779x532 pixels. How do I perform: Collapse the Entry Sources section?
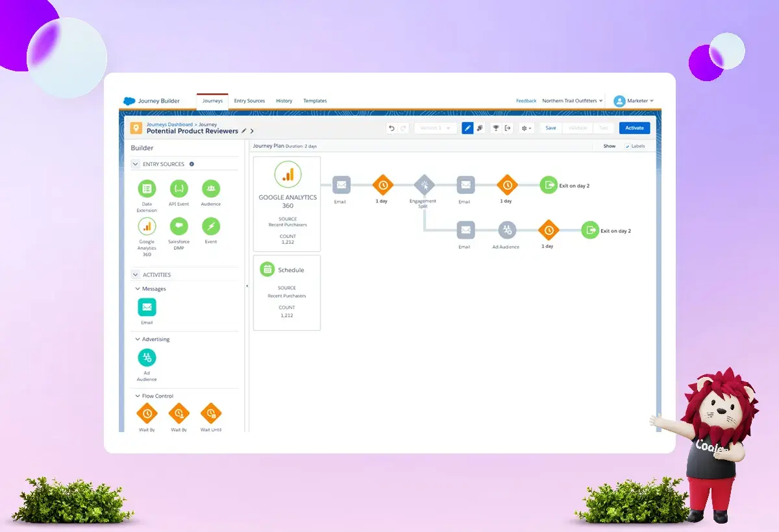(x=136, y=164)
